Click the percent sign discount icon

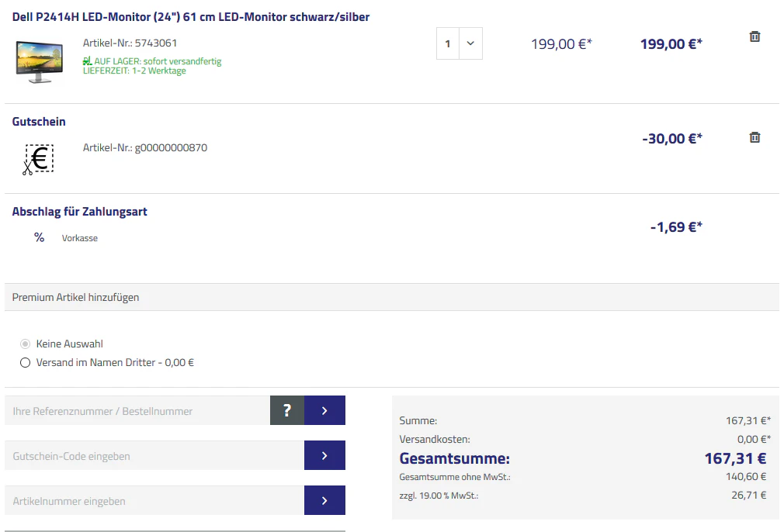click(39, 237)
